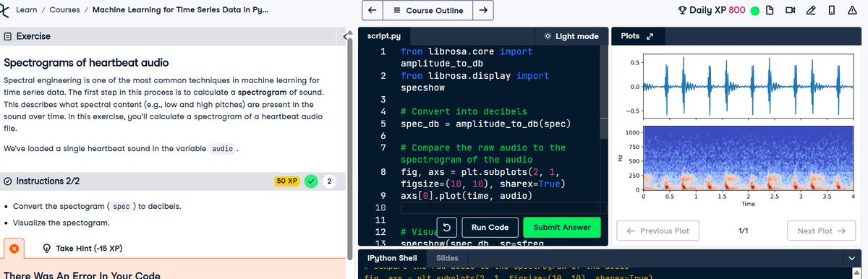The width and height of the screenshot is (868, 279).
Task: Click 'Instructions 2/2' header text
Action: pos(48,181)
